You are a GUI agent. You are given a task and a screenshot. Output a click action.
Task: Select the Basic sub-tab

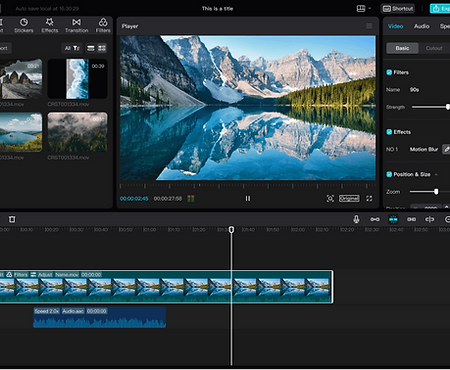click(402, 48)
